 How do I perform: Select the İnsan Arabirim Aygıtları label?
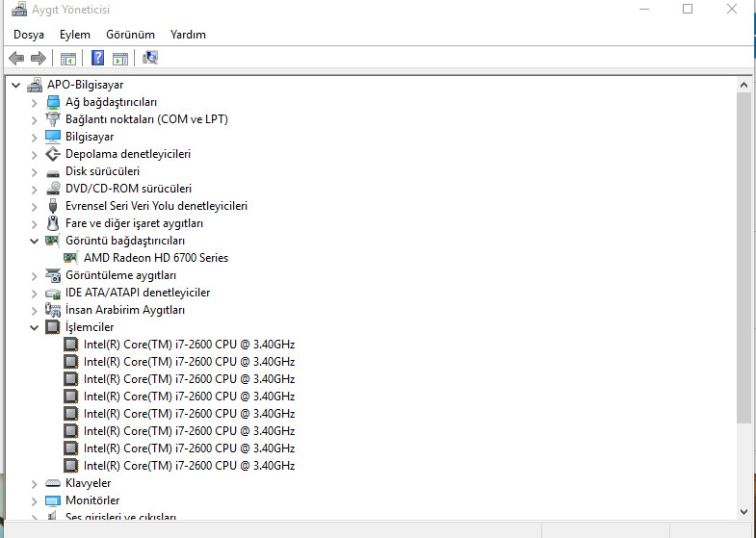tap(125, 310)
